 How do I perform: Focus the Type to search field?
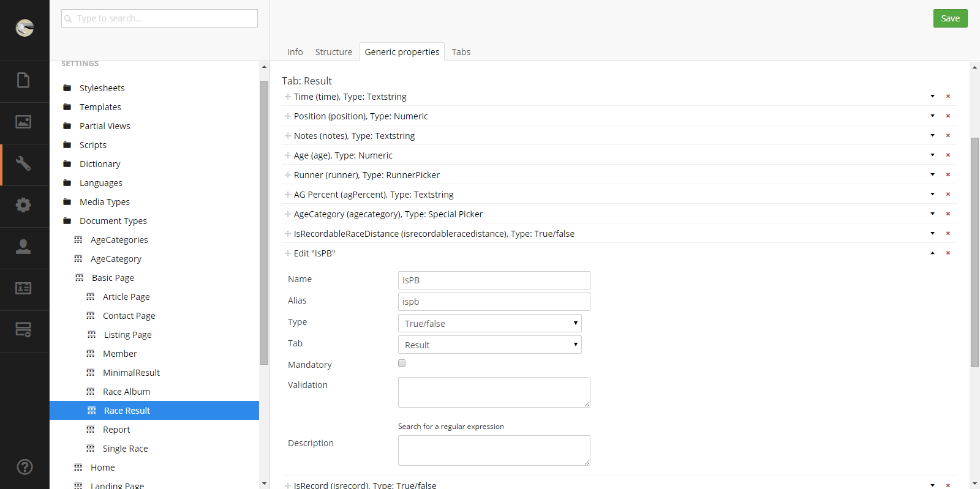pyautogui.click(x=159, y=18)
